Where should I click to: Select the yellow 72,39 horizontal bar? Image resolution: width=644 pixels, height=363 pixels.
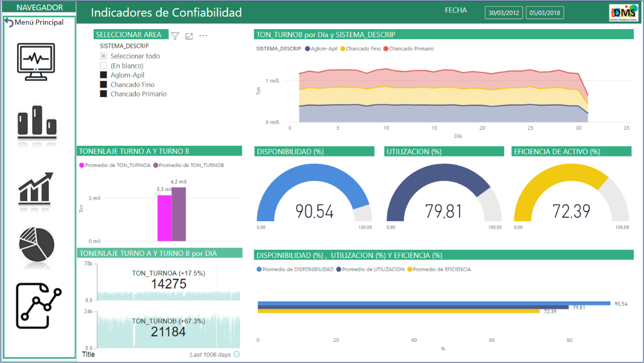pyautogui.click(x=399, y=311)
